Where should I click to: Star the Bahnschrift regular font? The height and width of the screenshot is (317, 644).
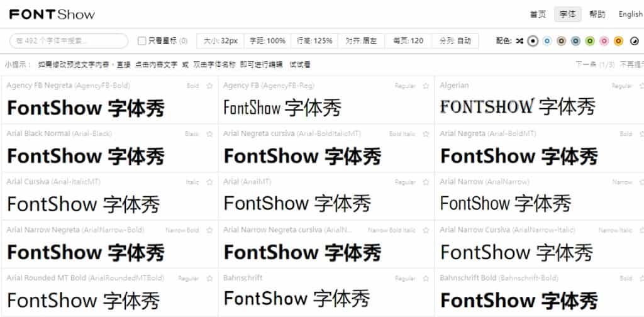[x=426, y=279]
